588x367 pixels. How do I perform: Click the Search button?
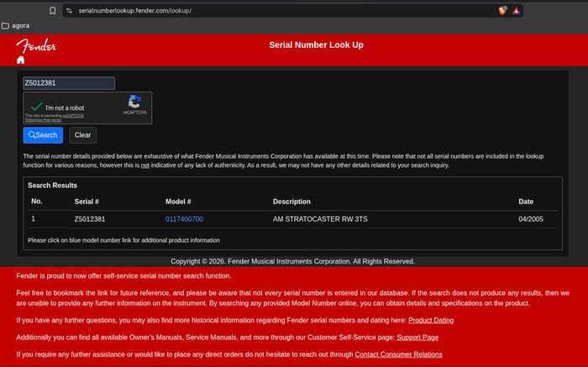[x=43, y=135]
